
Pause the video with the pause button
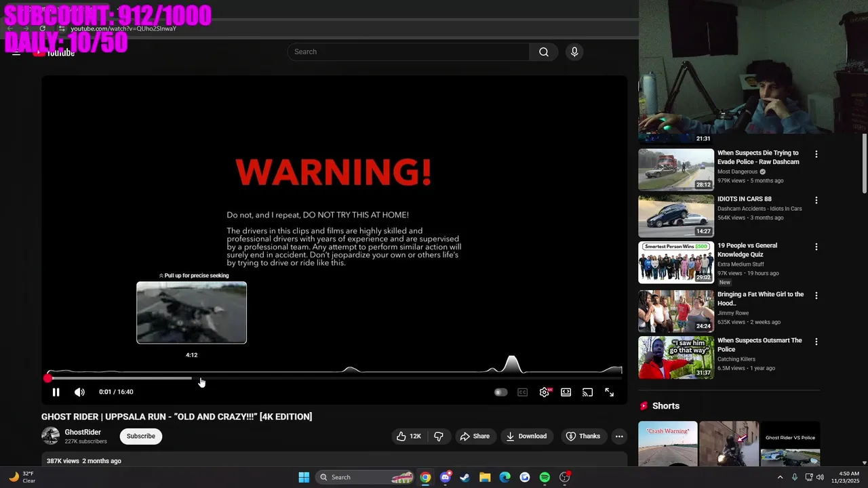[56, 392]
